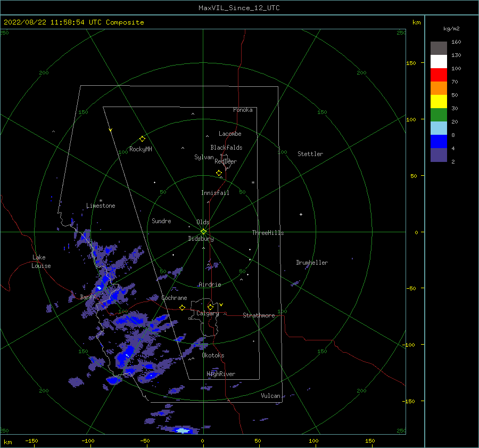Click the Limestone label

[101, 206]
